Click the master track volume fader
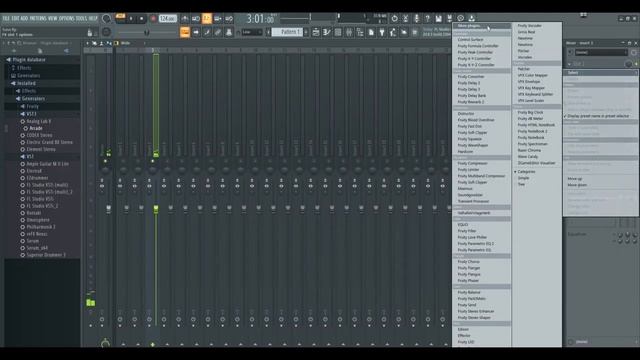This screenshot has width=640, height=360. pyautogui.click(x=108, y=209)
